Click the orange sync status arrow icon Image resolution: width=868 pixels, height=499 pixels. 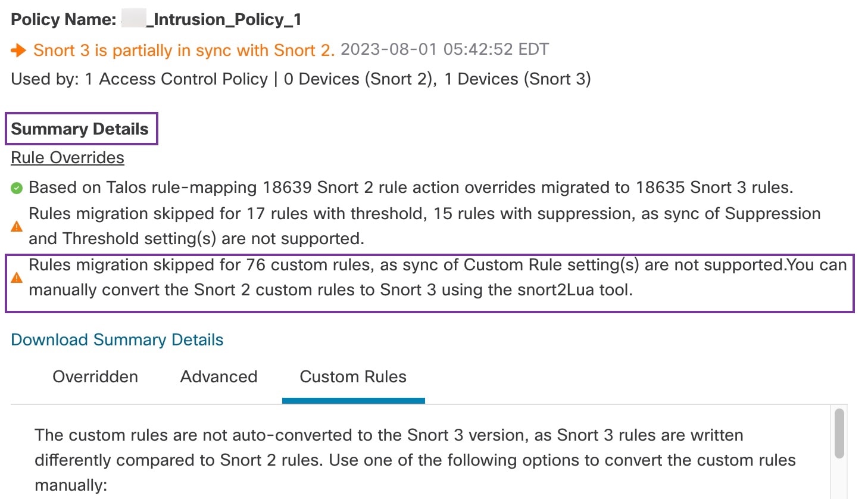(19, 50)
